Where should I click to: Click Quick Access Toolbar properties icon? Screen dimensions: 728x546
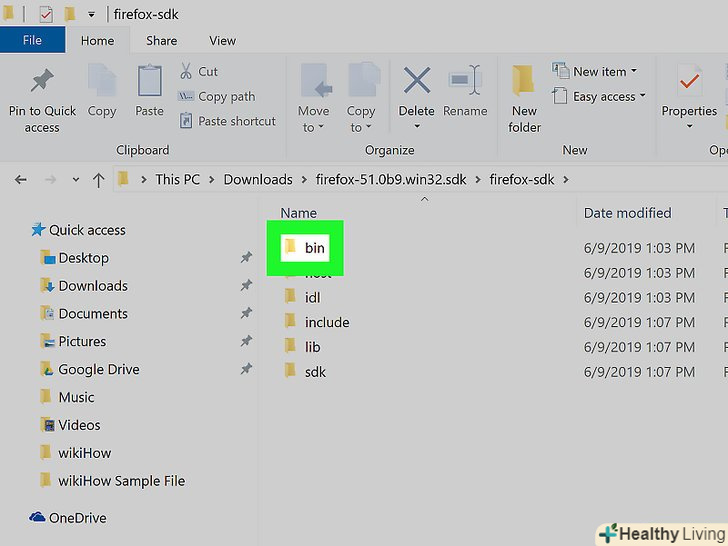46,14
